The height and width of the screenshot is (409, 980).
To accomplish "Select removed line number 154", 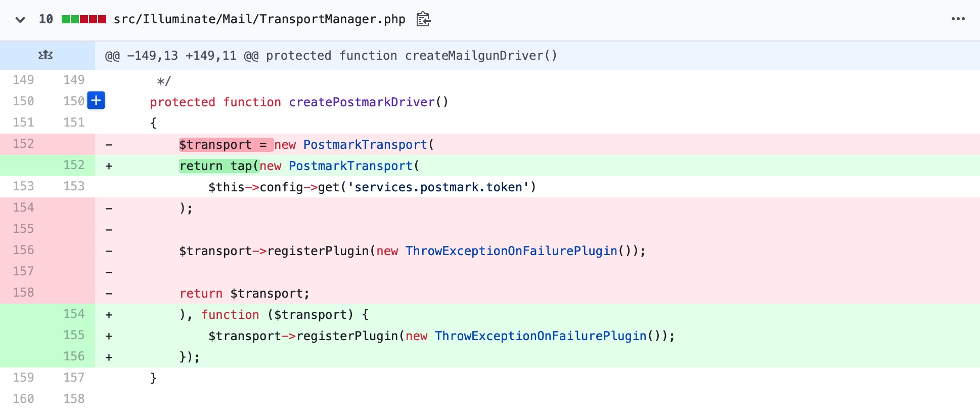I will pos(23,208).
